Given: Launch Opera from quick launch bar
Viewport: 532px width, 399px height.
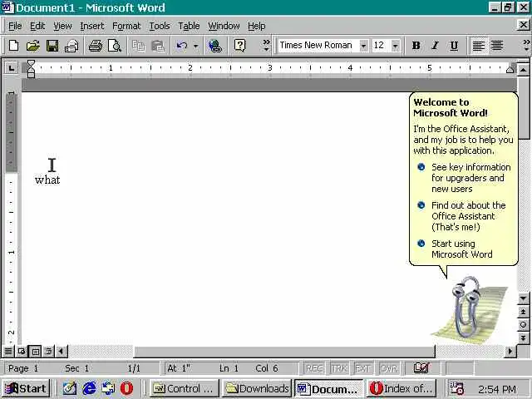Looking at the screenshot, I should (x=126, y=388).
